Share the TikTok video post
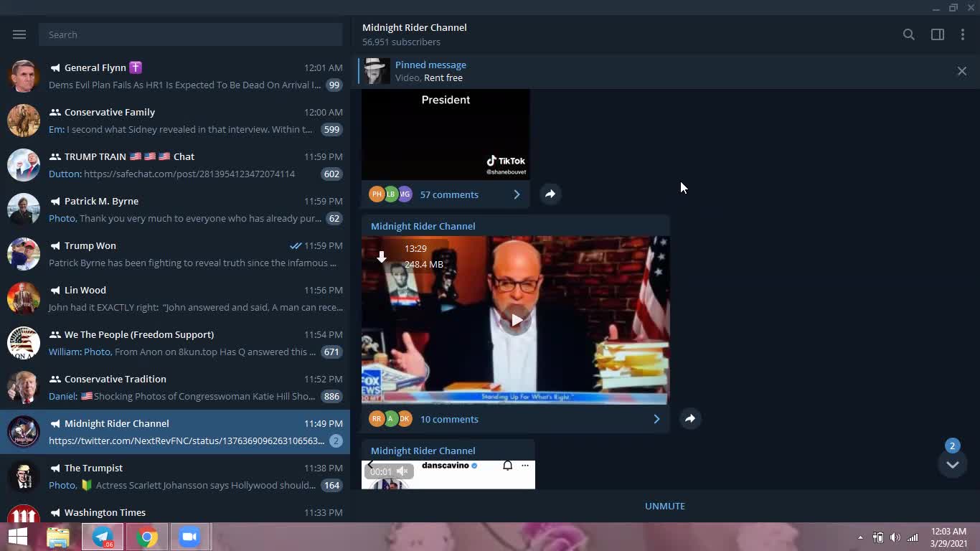Screen dimensions: 980x551 [550, 194]
